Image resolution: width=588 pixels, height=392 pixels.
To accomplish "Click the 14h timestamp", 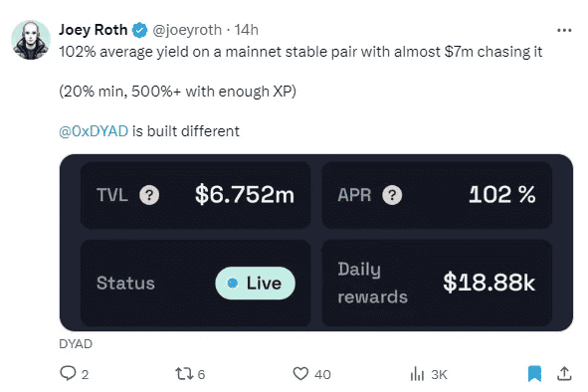I will pyautogui.click(x=247, y=30).
